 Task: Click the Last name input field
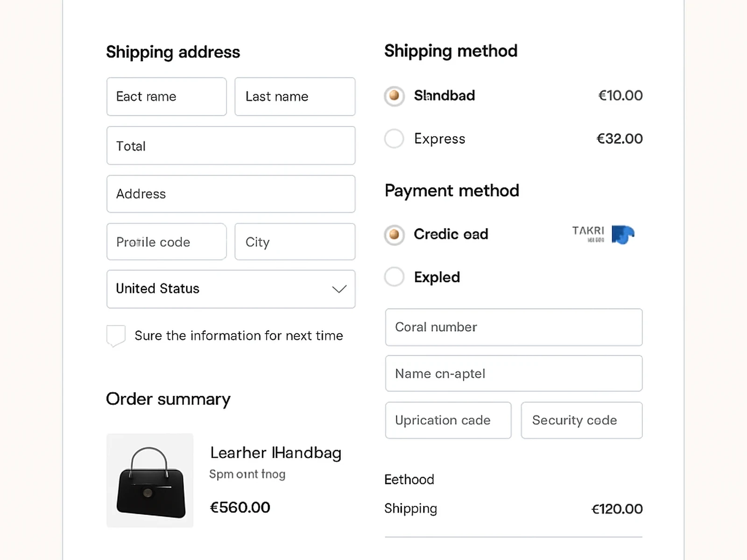295,97
